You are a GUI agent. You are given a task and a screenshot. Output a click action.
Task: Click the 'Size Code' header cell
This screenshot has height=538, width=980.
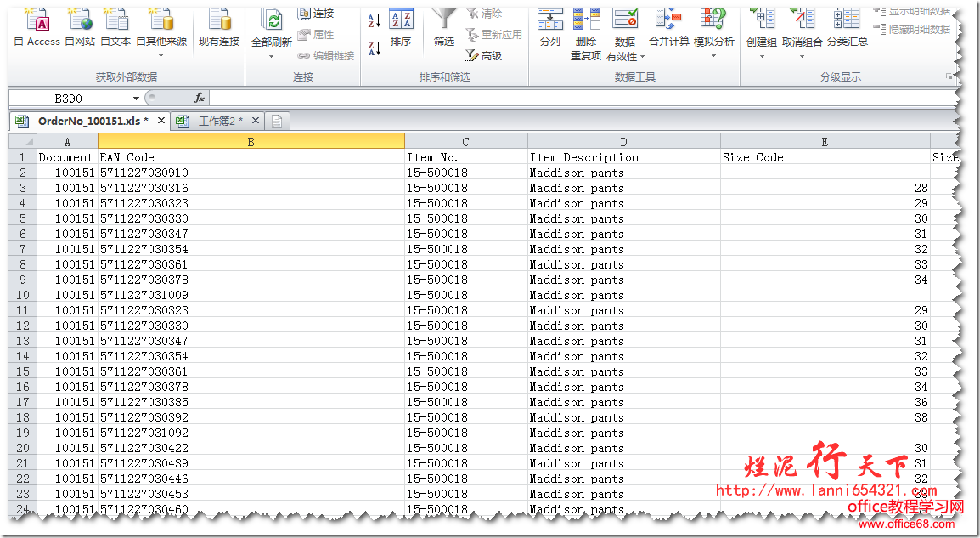(x=825, y=157)
